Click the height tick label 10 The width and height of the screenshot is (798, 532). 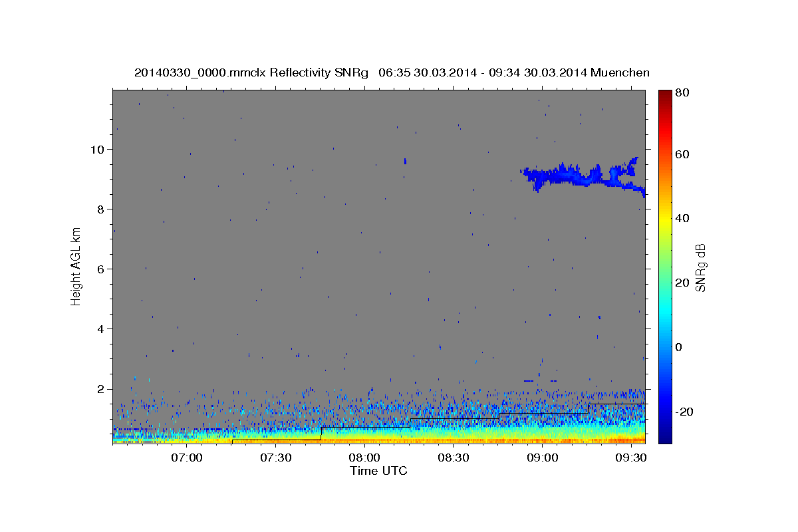[x=97, y=149]
